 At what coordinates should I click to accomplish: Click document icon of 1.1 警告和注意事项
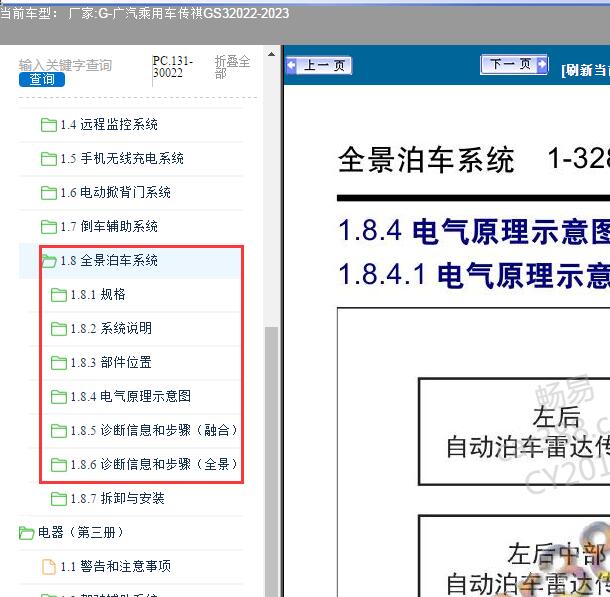(x=49, y=566)
